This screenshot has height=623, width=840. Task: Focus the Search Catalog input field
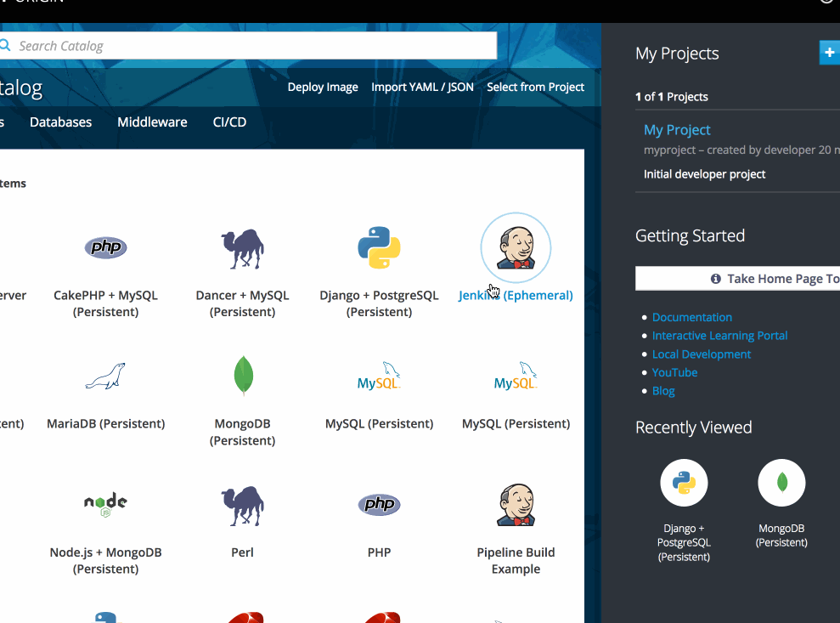(249, 46)
